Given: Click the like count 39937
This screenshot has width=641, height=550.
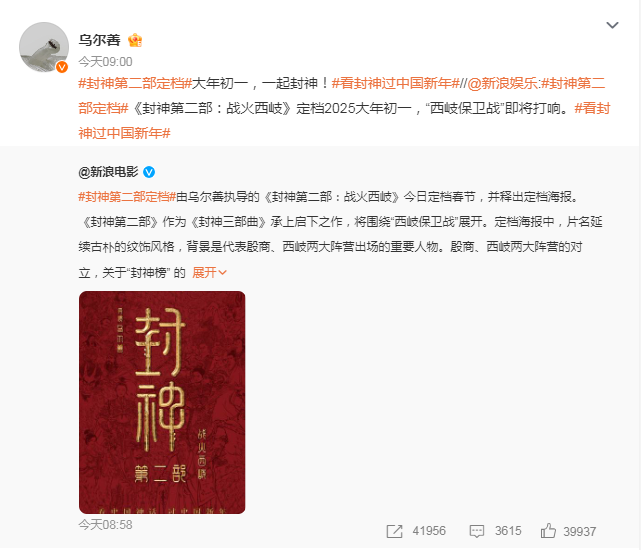Looking at the screenshot, I should click(x=580, y=531).
